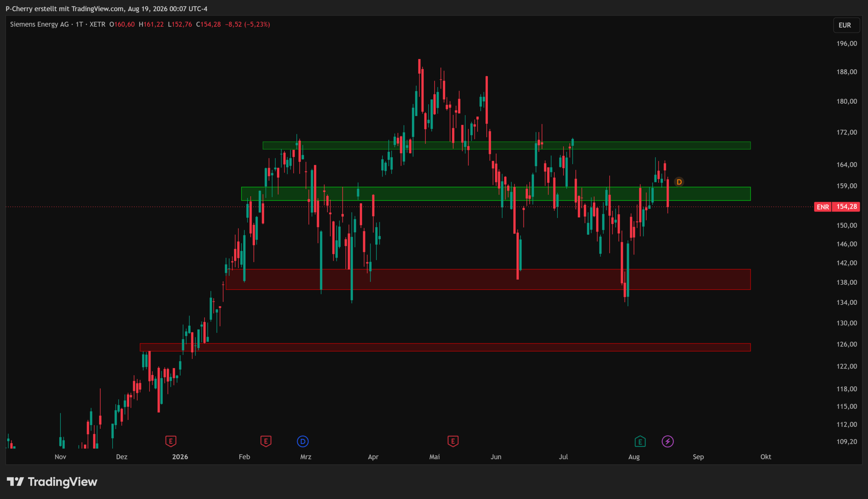Click the 164,00 price axis label

tap(846, 165)
